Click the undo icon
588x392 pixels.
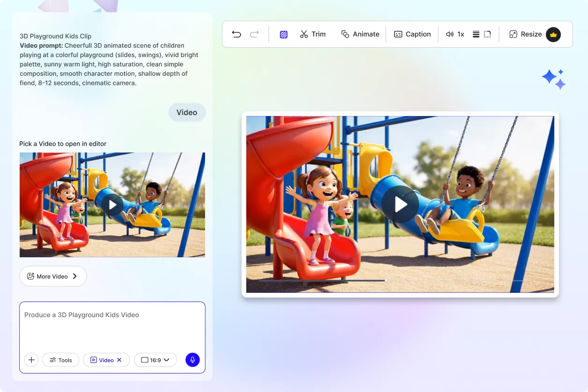[x=236, y=34]
